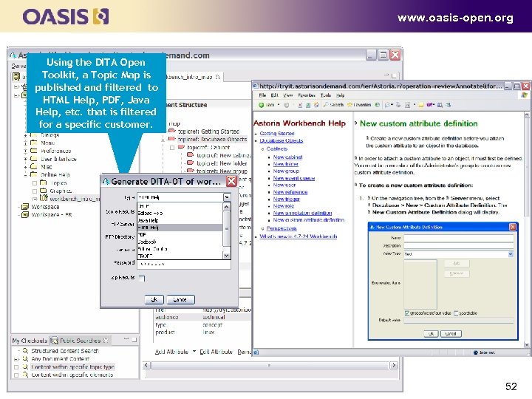Click the Refresh icon in the browser toolbar

click(308, 105)
